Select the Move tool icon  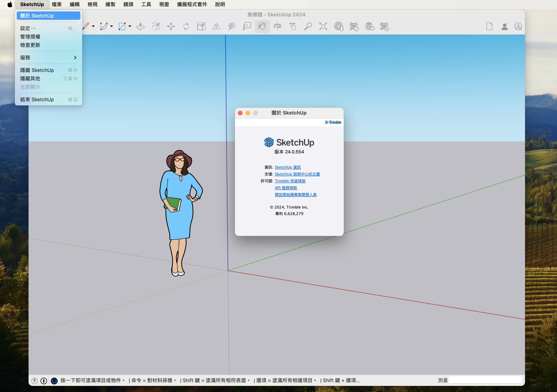(171, 26)
